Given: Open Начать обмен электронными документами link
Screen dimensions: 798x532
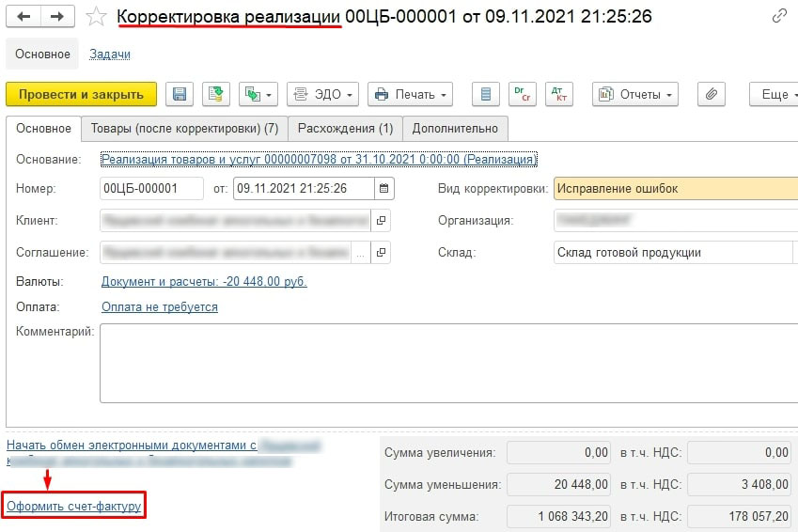Looking at the screenshot, I should tap(132, 445).
